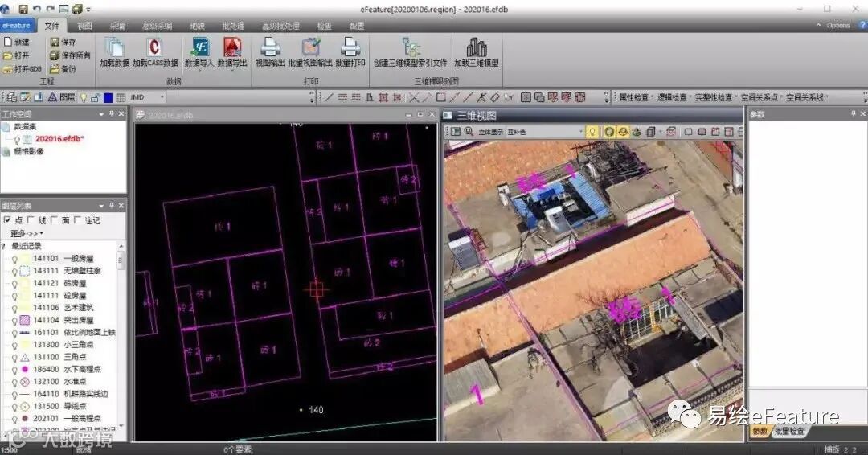
Task: Toggle the 线 line checkbox in layer list
Action: click(31, 220)
